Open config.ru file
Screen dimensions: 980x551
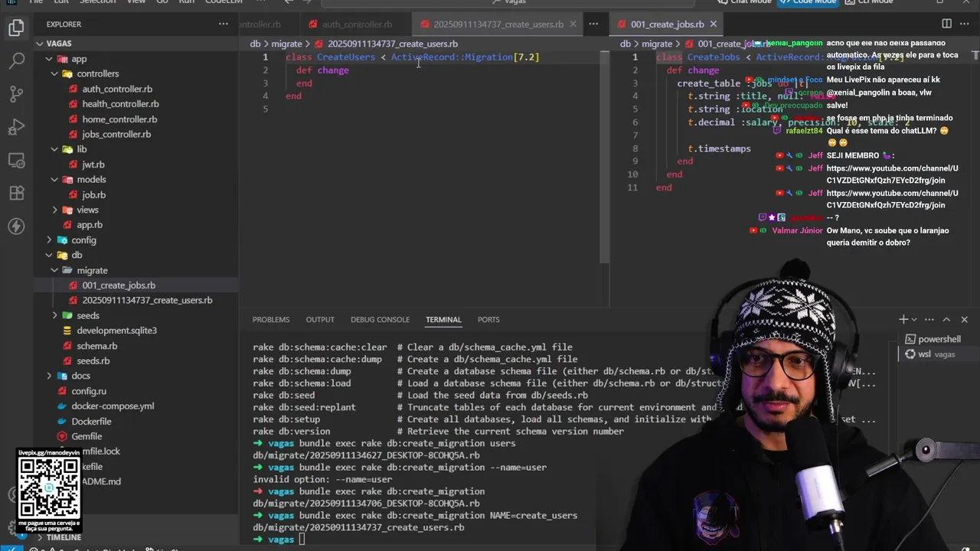(x=89, y=391)
